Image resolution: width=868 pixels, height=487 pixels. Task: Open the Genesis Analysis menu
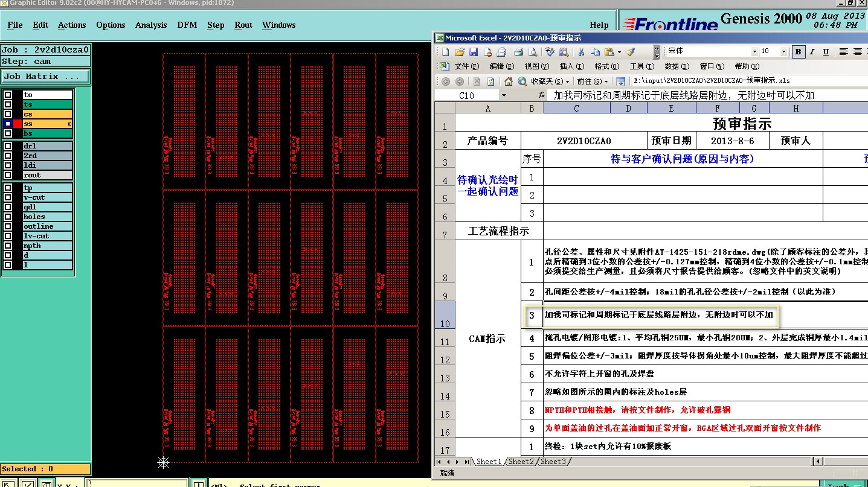click(151, 25)
